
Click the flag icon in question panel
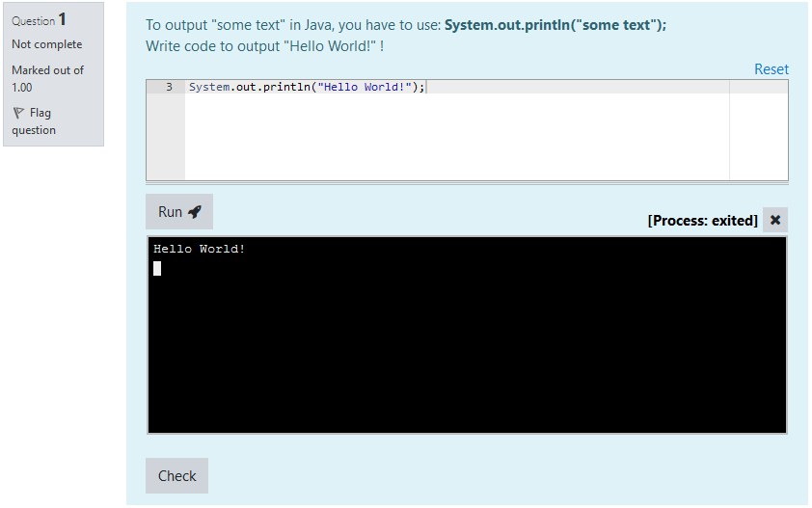click(18, 113)
